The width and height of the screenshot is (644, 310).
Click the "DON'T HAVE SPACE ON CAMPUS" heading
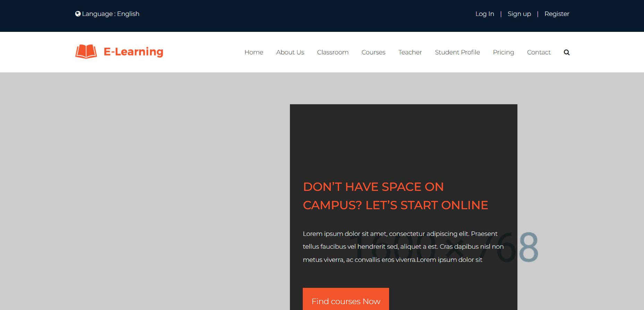(x=395, y=196)
